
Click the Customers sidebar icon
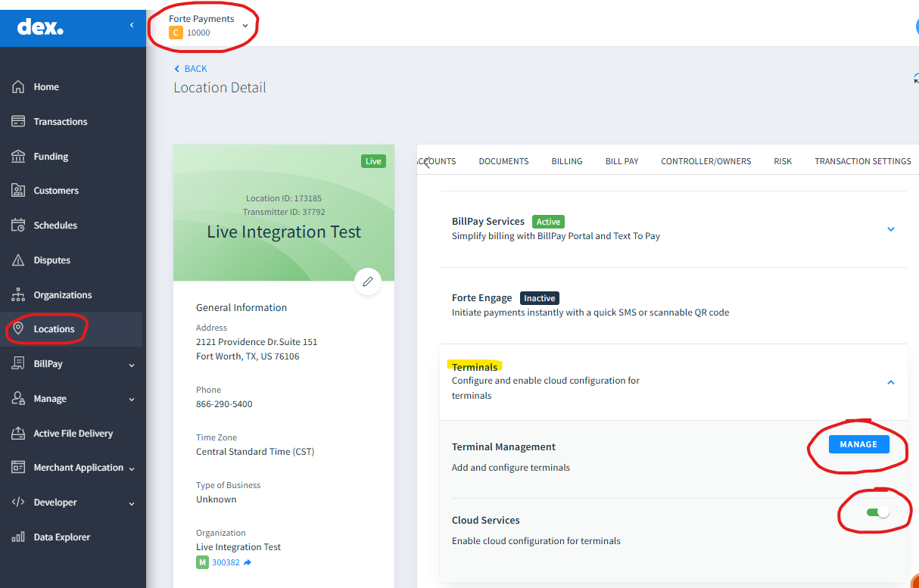18,191
